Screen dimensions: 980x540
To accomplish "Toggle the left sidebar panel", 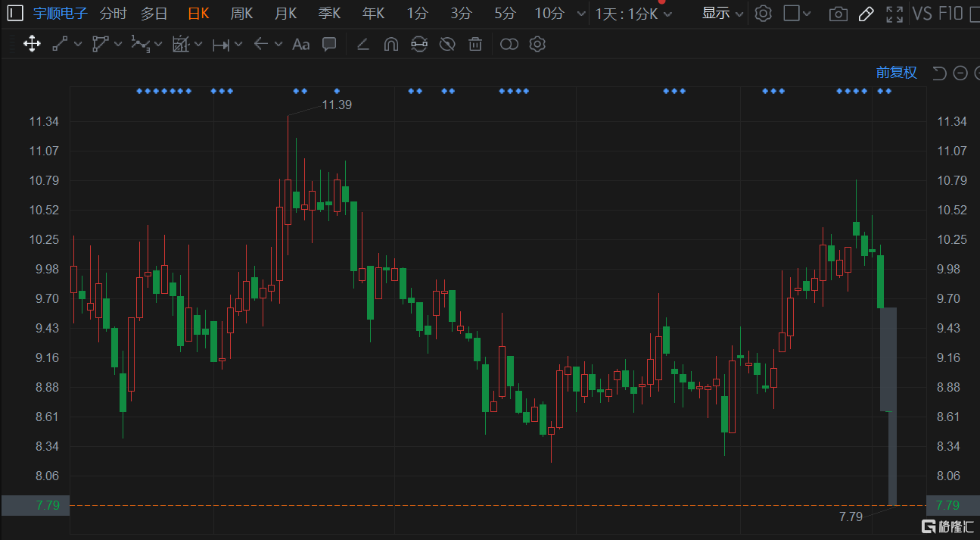I will click(15, 13).
